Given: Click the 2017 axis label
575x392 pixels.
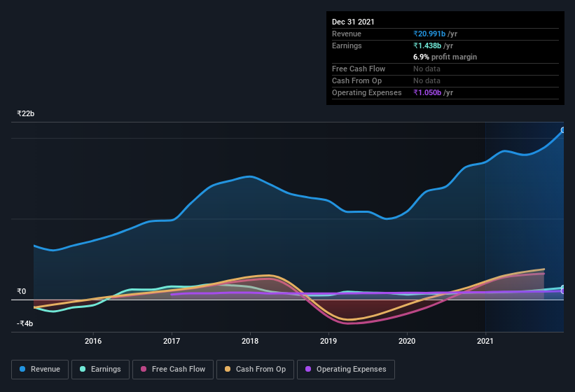Looking at the screenshot, I should 172,341.
